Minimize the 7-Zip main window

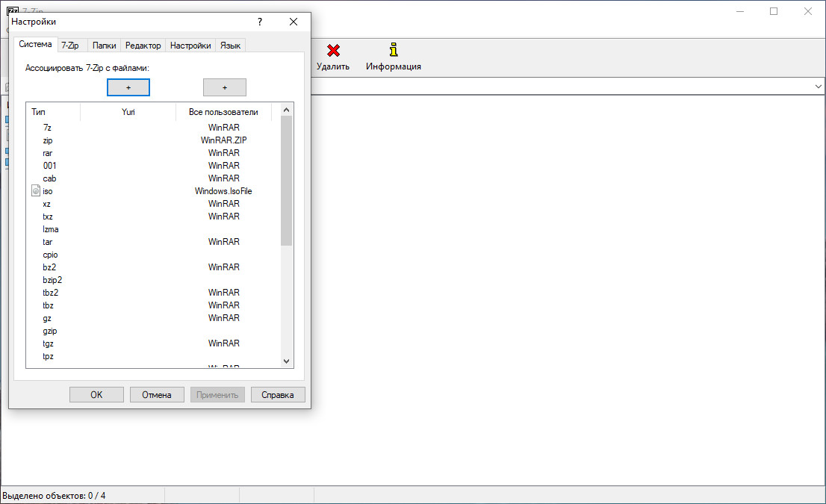coord(740,11)
